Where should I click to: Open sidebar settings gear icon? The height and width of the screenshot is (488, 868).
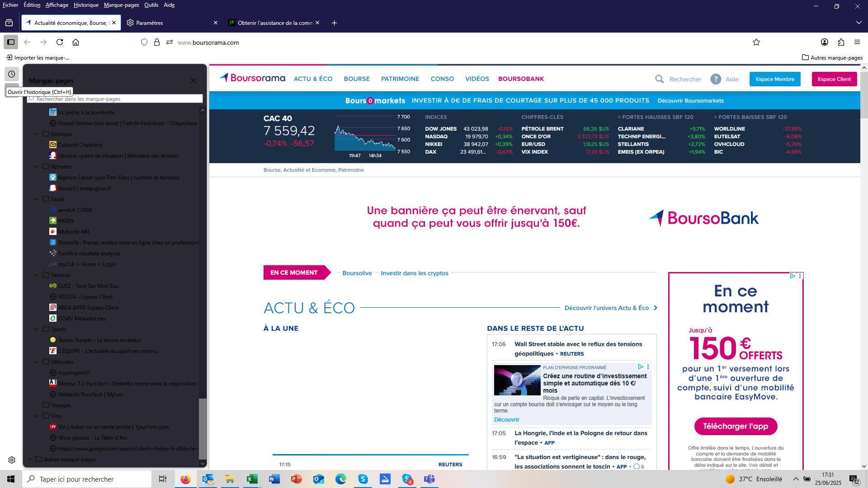click(x=12, y=460)
